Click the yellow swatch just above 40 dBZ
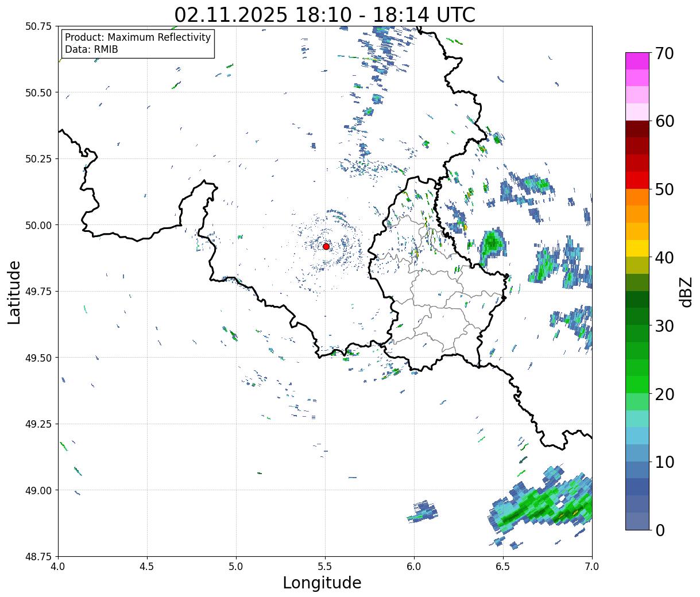 click(x=637, y=249)
